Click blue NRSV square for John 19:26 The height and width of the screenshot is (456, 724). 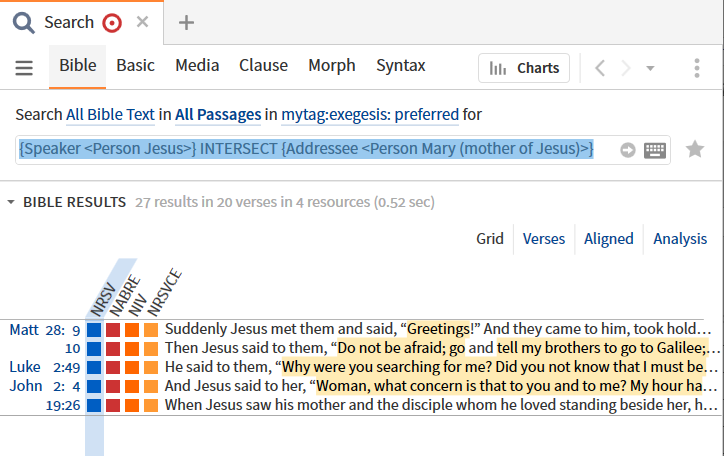pyautogui.click(x=94, y=406)
